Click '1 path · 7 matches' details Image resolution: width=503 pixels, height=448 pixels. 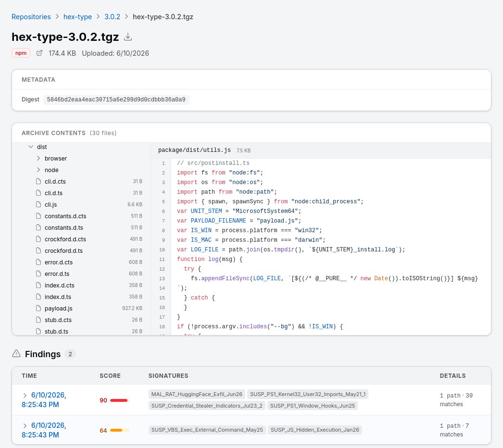[x=454, y=430]
